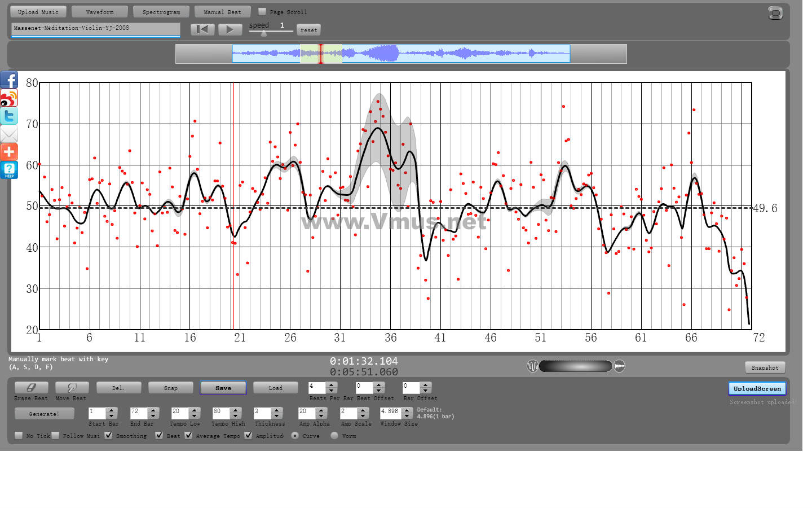Screen dimensions: 812x508
Task: Click the sine-wave icon left of the gradient bar
Action: coord(532,366)
